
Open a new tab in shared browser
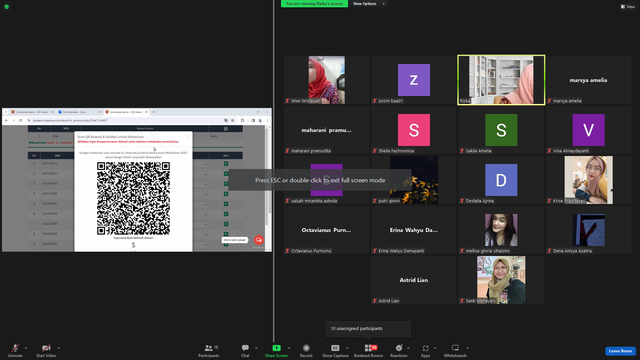click(153, 112)
